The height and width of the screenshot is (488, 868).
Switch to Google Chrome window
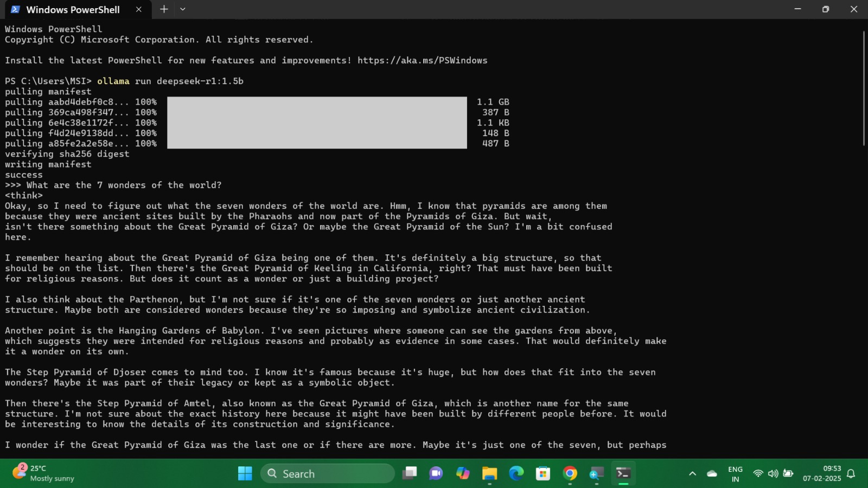[x=570, y=473]
